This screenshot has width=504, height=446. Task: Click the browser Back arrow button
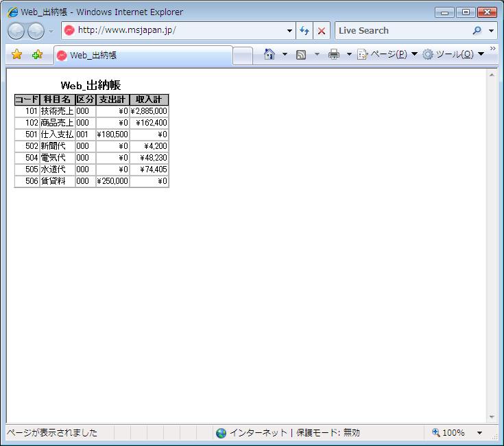(x=16, y=31)
